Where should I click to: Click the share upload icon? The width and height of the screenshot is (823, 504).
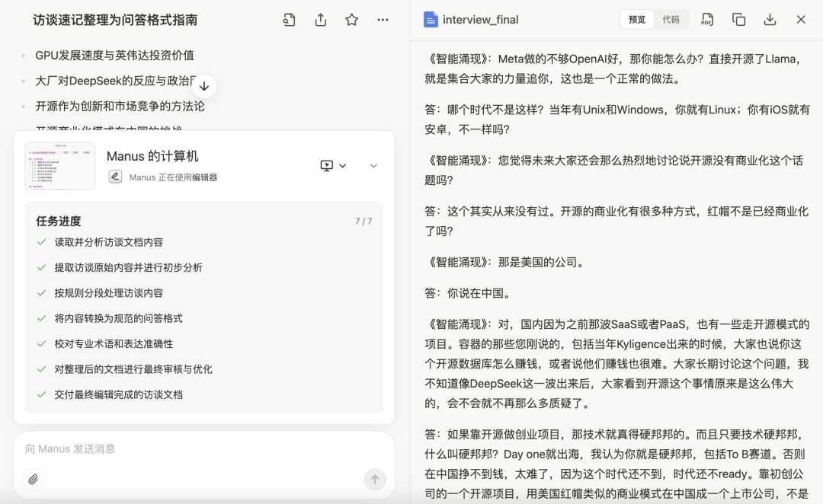(321, 20)
